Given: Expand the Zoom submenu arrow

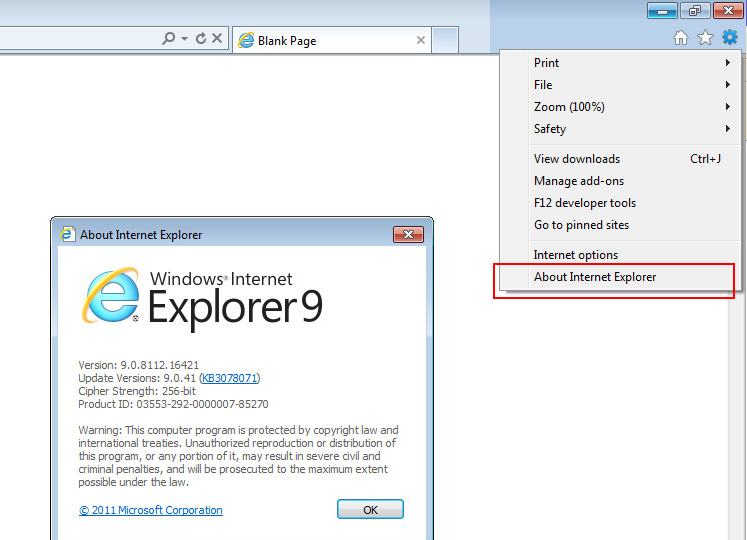Looking at the screenshot, I should [727, 106].
